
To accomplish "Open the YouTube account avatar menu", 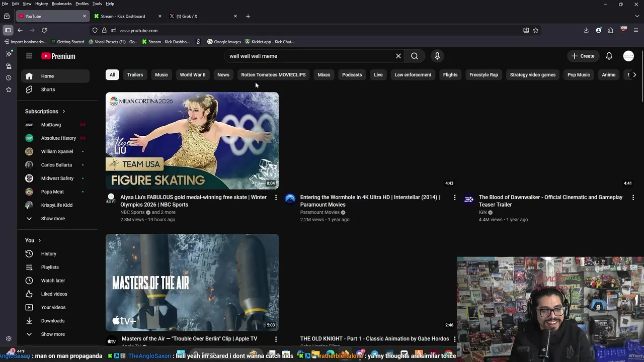I will pyautogui.click(x=628, y=56).
